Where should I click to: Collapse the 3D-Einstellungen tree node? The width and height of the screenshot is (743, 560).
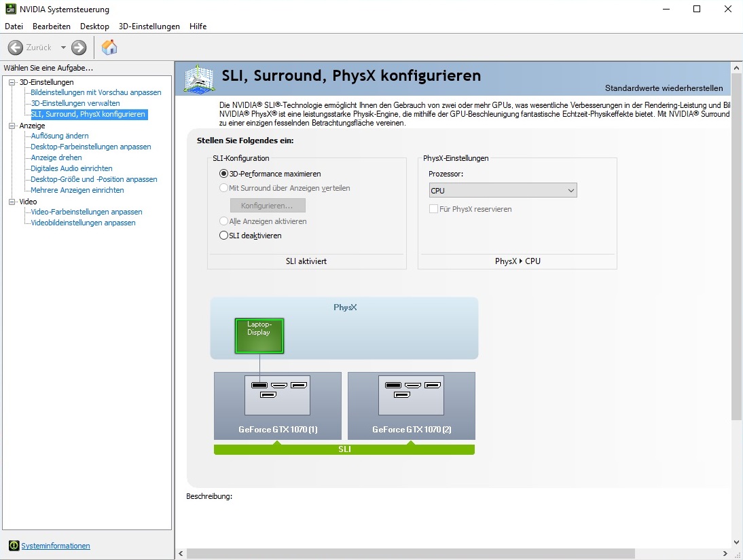12,82
